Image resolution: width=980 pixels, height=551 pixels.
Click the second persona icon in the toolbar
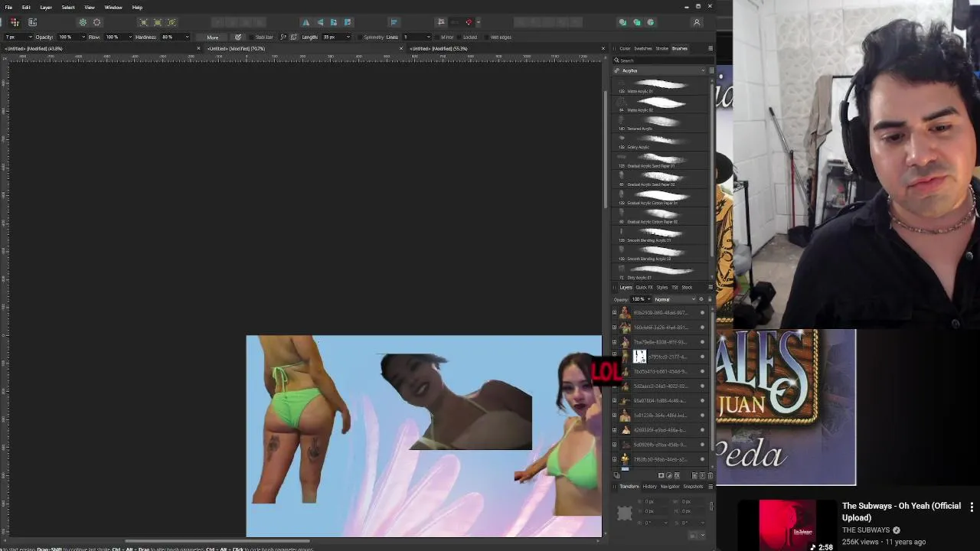(x=32, y=22)
